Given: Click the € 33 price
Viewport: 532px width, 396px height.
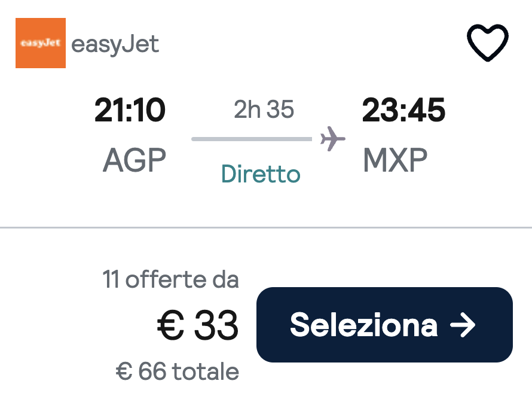Looking at the screenshot, I should click(x=197, y=325).
